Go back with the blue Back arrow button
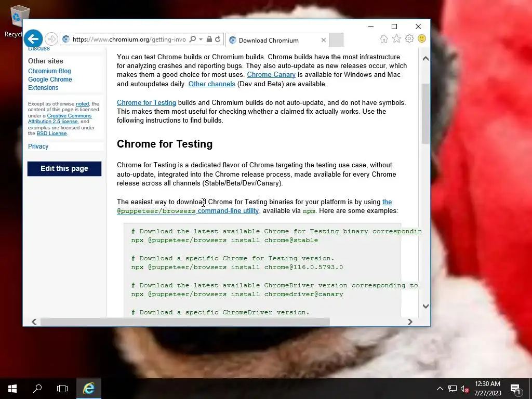This screenshot has width=532, height=399. (x=33, y=39)
